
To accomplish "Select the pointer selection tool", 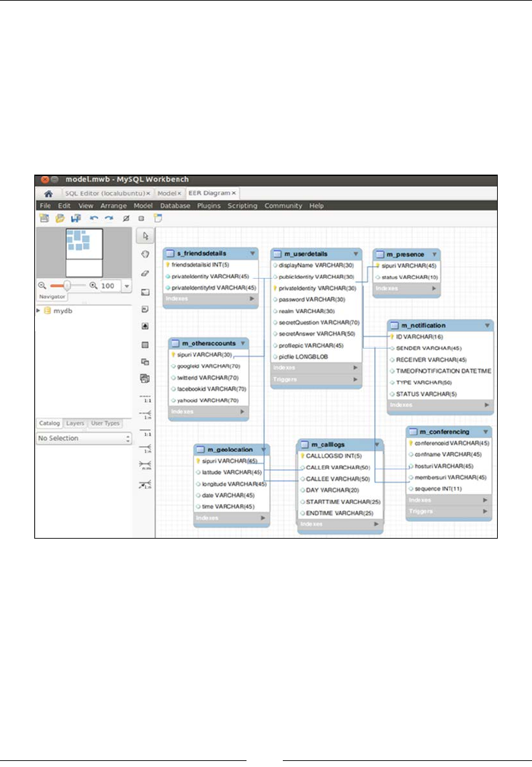I will coord(145,236).
